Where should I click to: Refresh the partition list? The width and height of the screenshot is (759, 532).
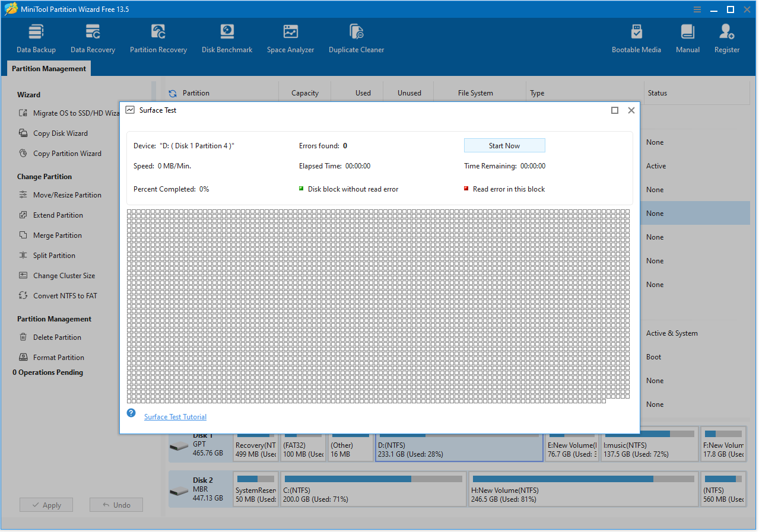(172, 93)
